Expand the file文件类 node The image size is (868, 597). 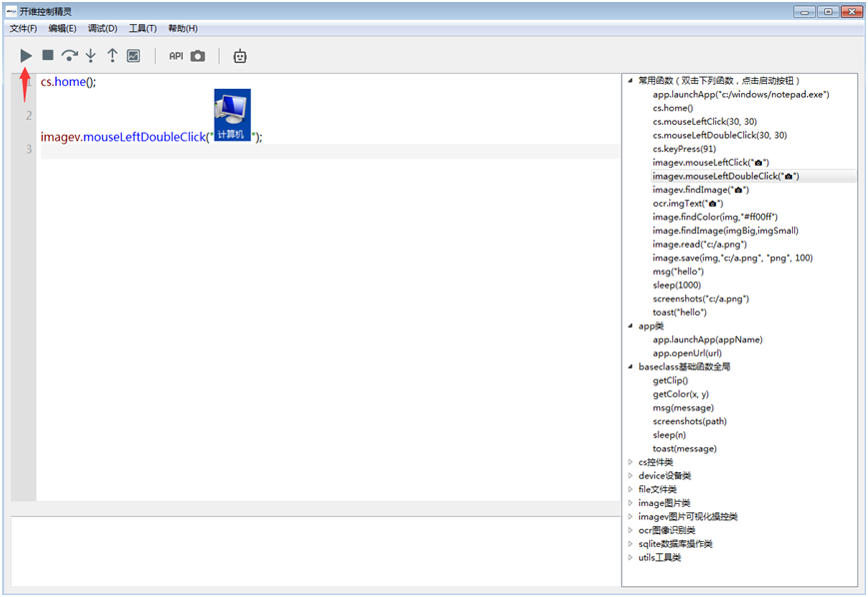pos(630,489)
